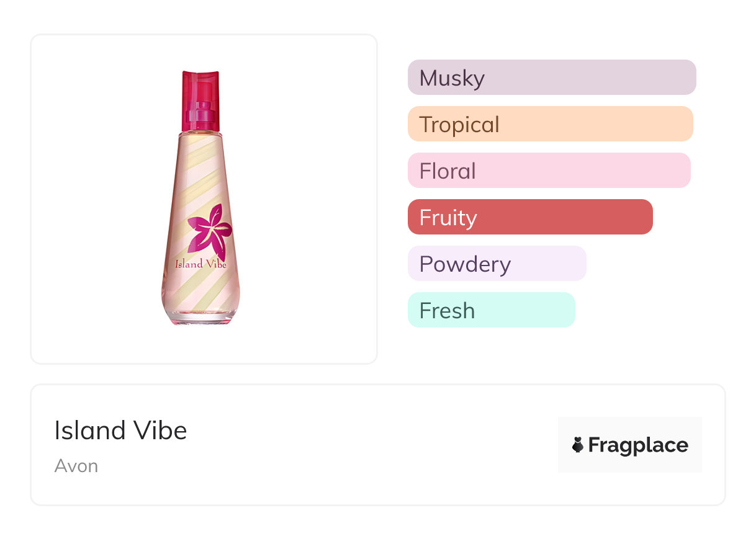Select the Musky accord bar
The height and width of the screenshot is (536, 756).
coord(551,78)
